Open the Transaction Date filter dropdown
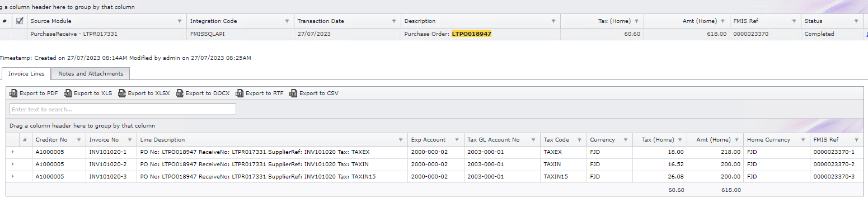The image size is (868, 202). click(393, 21)
